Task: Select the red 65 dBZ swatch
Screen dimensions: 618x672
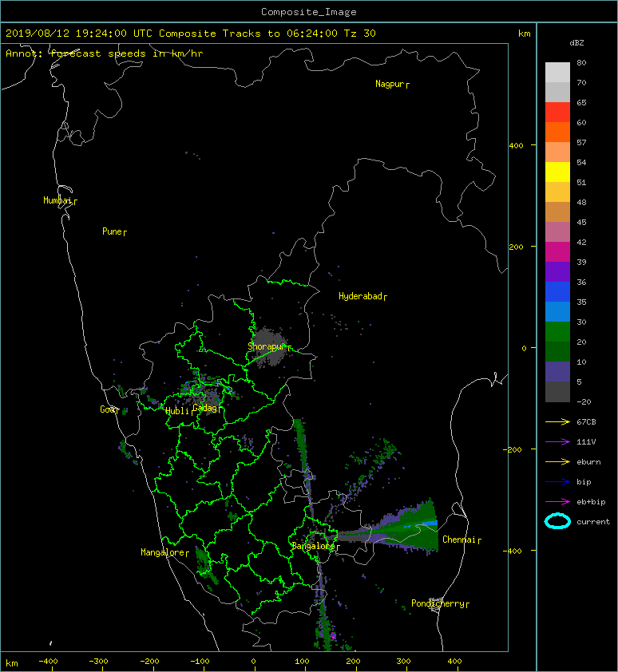Action: coord(557,113)
